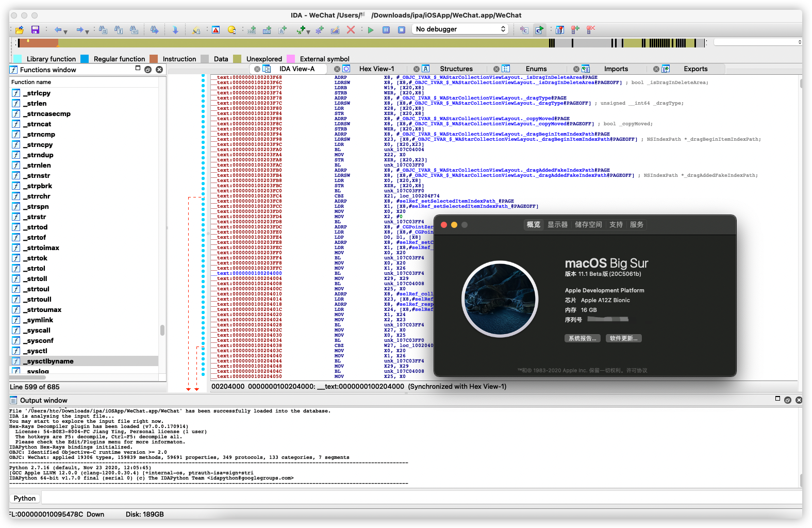Select 显示器 tab in About This Mac
Image resolution: width=812 pixels, height=528 pixels.
[x=557, y=225]
